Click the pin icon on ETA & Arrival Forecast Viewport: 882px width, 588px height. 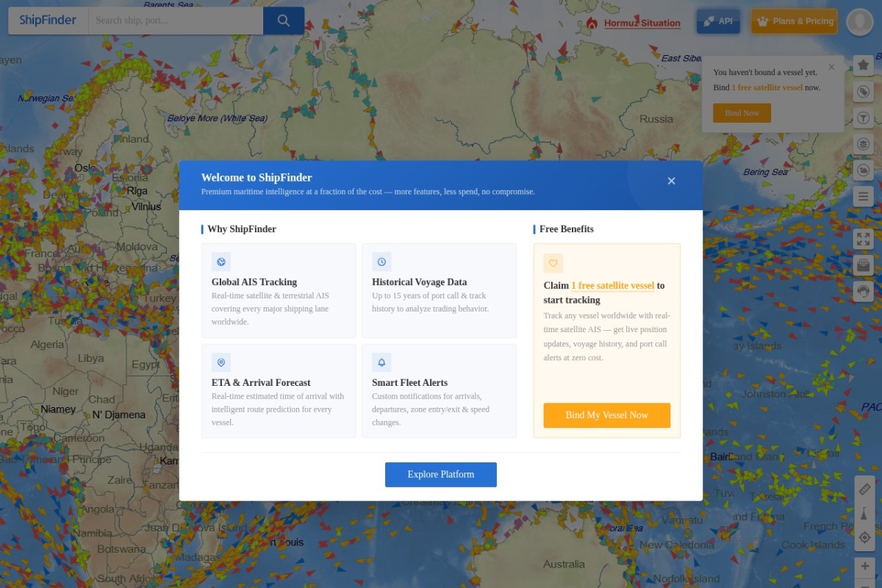click(x=220, y=362)
